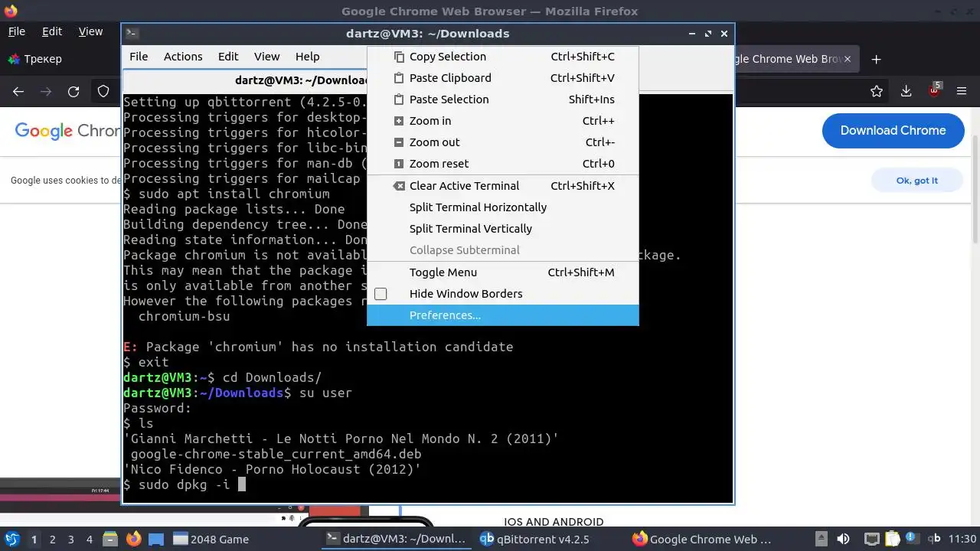Click the Paste Selection clipboard icon

398,99
